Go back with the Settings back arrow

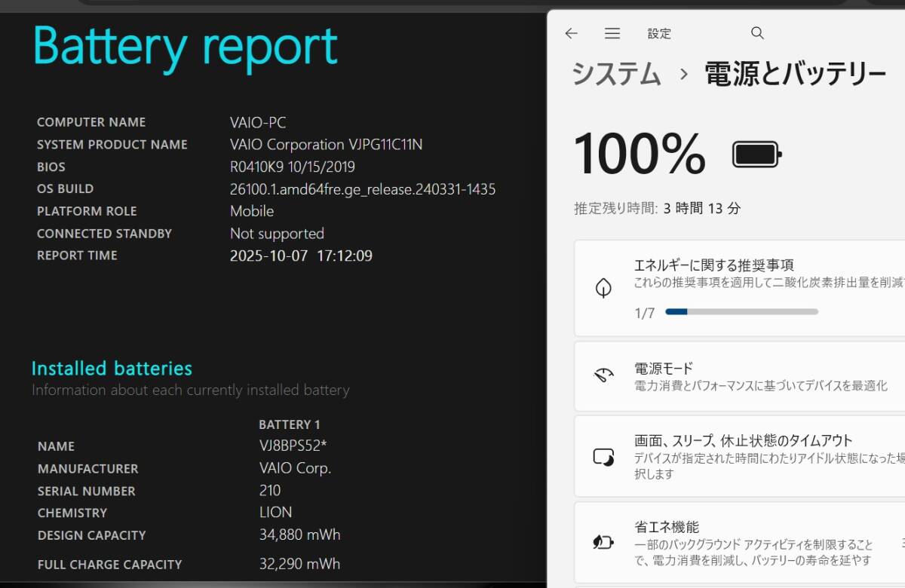tap(571, 33)
